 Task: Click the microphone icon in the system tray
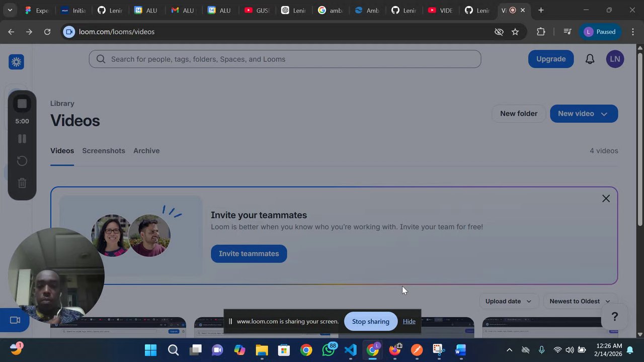coord(541,350)
